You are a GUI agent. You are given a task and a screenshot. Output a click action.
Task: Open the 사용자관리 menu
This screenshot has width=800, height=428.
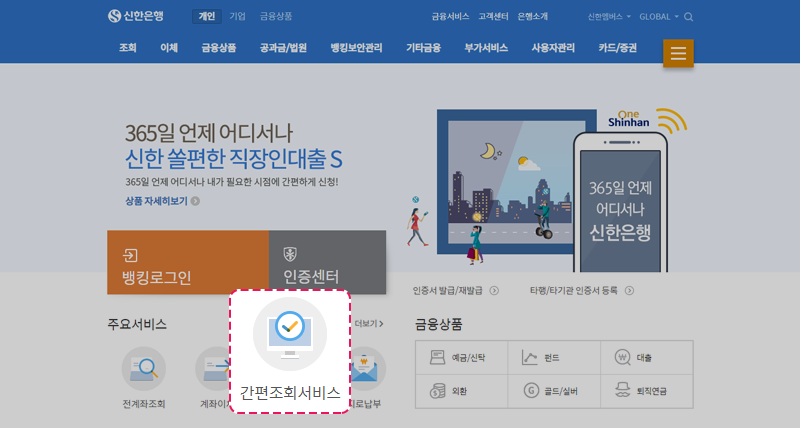553,48
